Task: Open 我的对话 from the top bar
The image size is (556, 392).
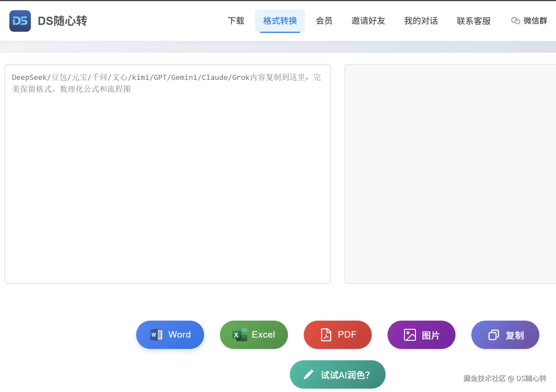Action: [421, 21]
